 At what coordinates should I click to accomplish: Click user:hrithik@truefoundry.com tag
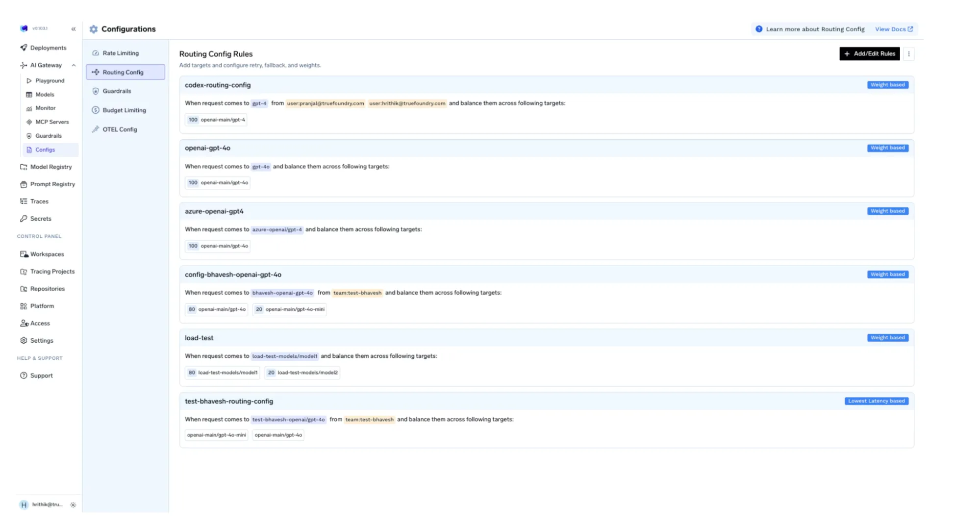[x=407, y=103]
